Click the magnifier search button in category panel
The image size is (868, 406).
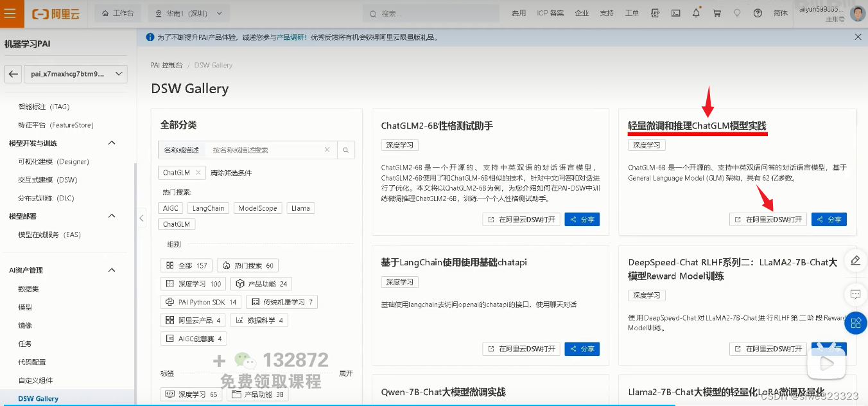345,150
